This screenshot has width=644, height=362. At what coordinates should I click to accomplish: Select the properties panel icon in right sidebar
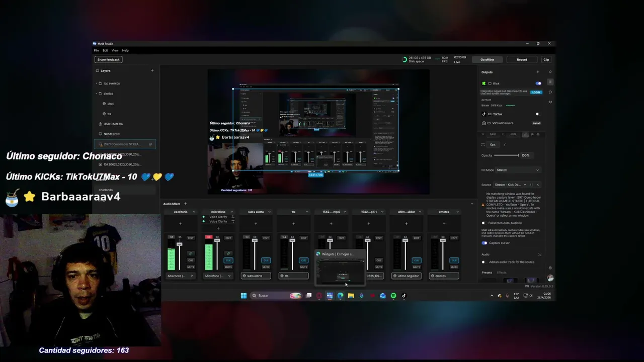coord(550,82)
